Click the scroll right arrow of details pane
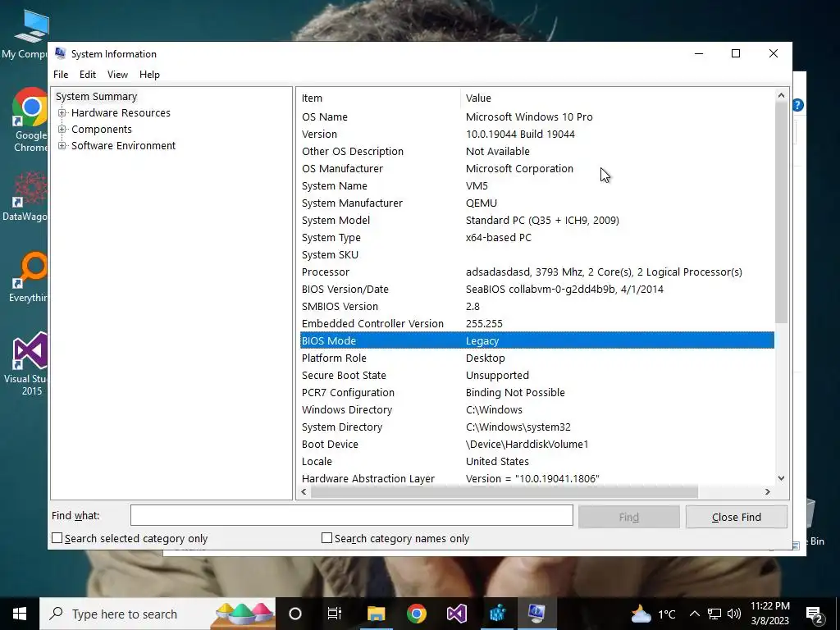Screen dimensions: 840x630 pos(768,492)
